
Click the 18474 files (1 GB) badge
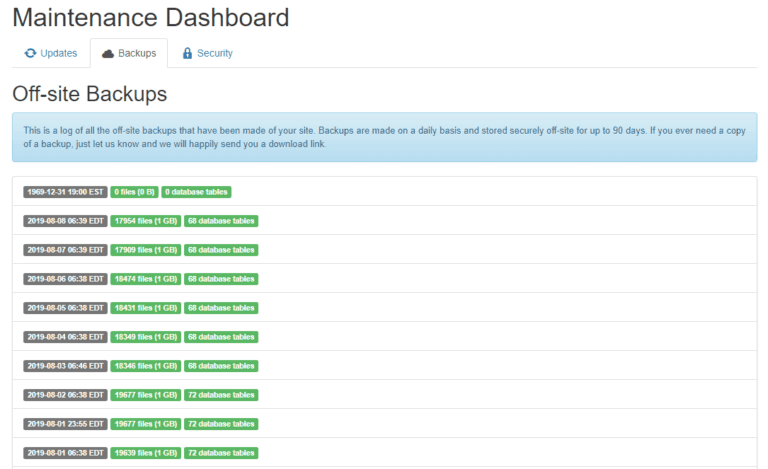(x=146, y=279)
